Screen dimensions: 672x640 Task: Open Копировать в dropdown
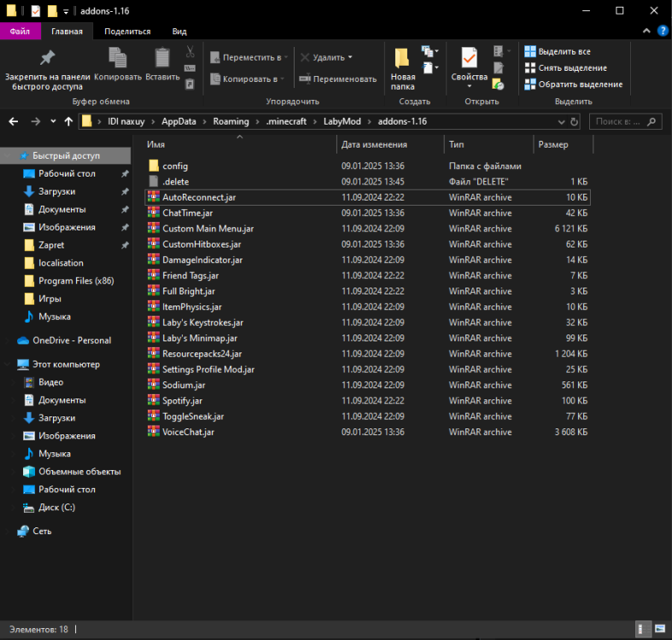tap(248, 79)
